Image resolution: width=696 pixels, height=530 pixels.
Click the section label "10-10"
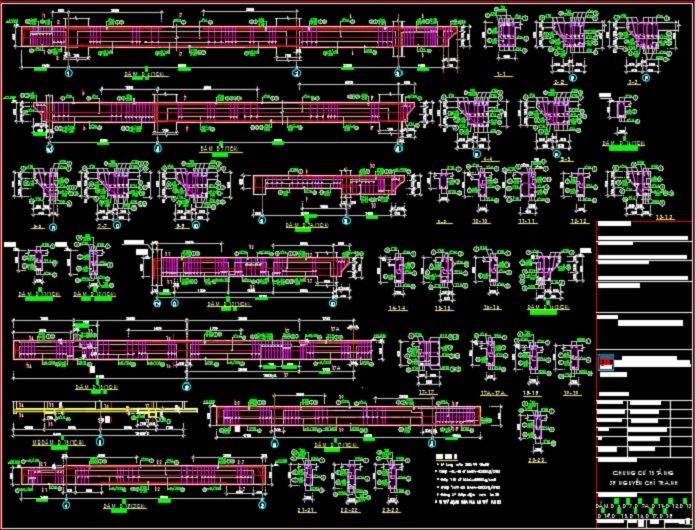[x=480, y=221]
